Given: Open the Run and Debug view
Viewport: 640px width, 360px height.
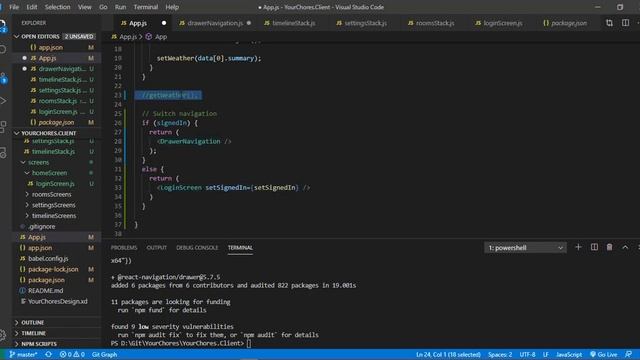Looking at the screenshot, I should [x=3, y=101].
